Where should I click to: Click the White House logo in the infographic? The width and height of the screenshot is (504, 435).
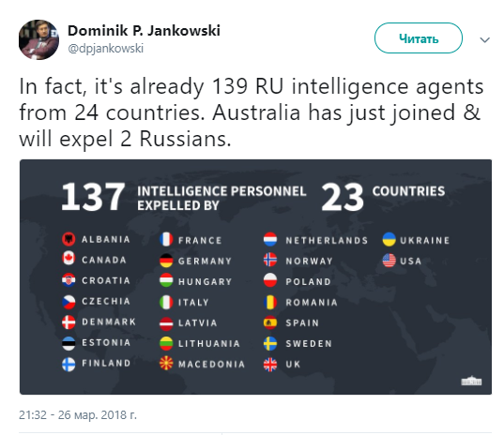471,381
